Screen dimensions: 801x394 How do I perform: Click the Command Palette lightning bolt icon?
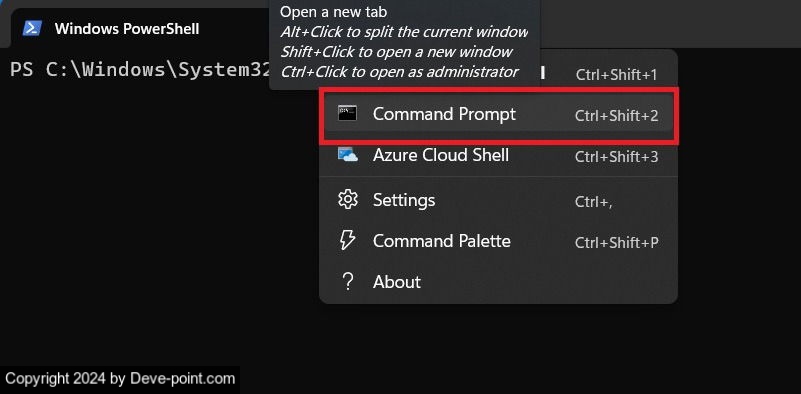347,240
